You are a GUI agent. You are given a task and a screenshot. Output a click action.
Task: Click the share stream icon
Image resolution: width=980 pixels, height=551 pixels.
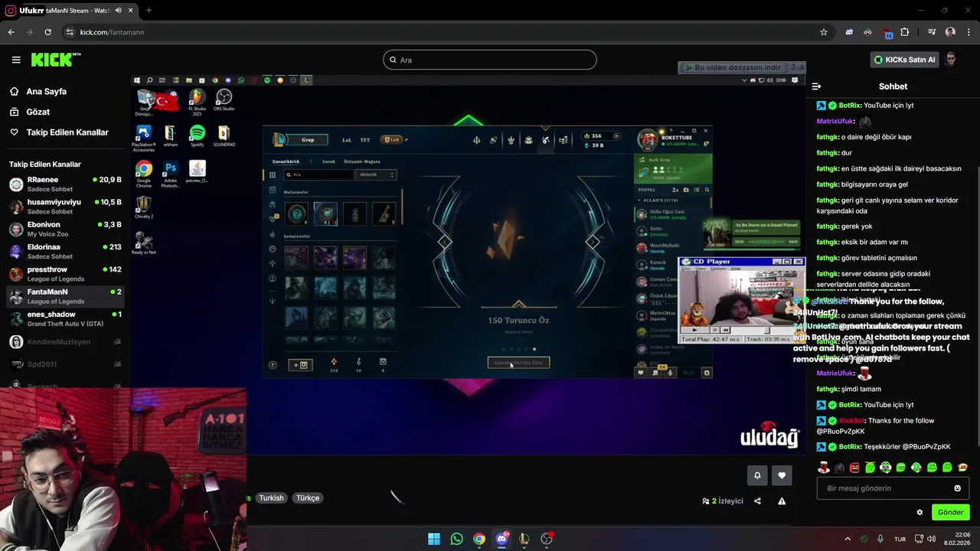click(x=757, y=501)
